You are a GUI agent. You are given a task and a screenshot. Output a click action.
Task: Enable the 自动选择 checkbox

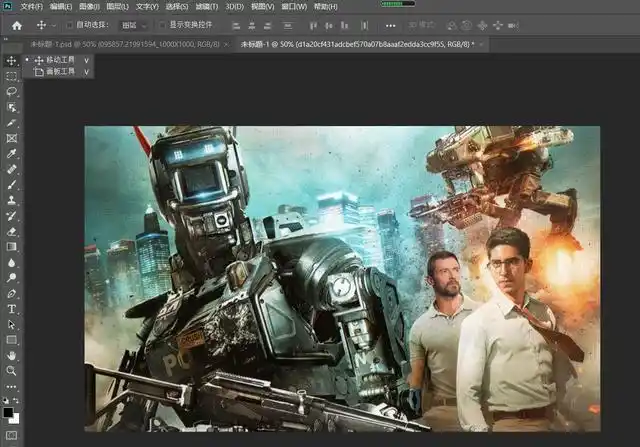[69, 24]
